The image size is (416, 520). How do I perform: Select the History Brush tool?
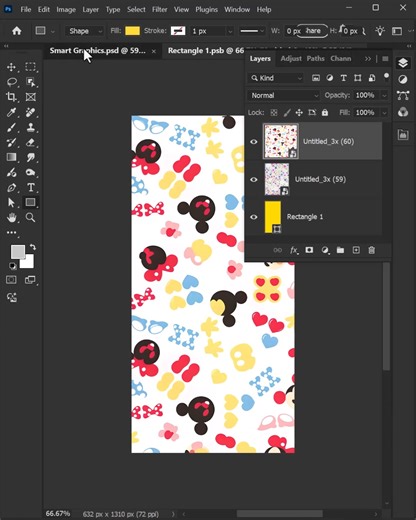click(11, 143)
